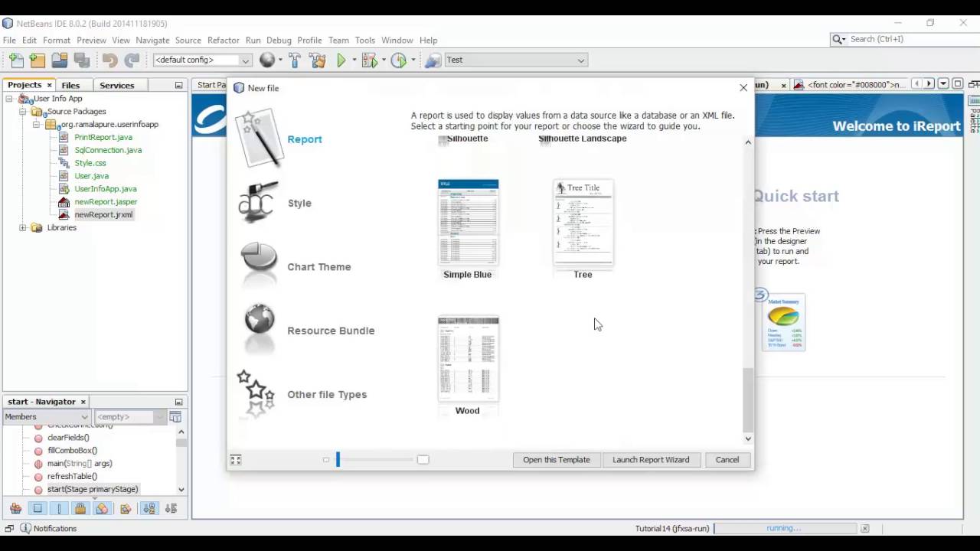The width and height of the screenshot is (980, 551).
Task: Click the Clean and Build icon
Action: point(317,60)
